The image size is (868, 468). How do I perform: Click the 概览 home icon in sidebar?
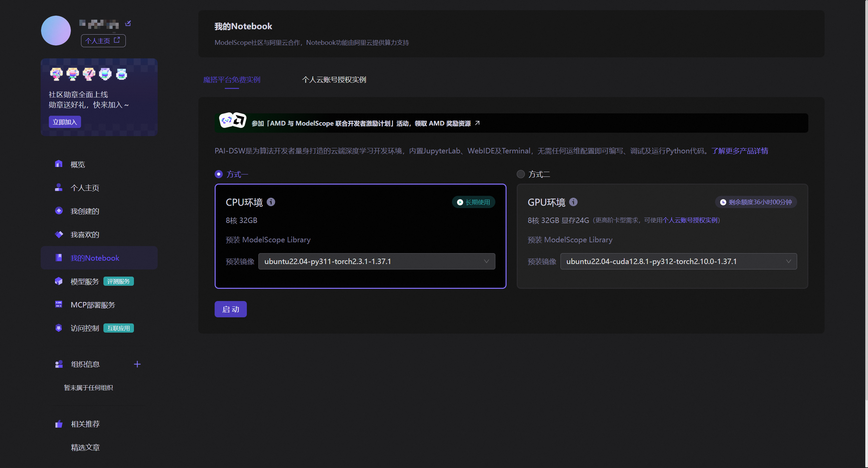pos(59,164)
